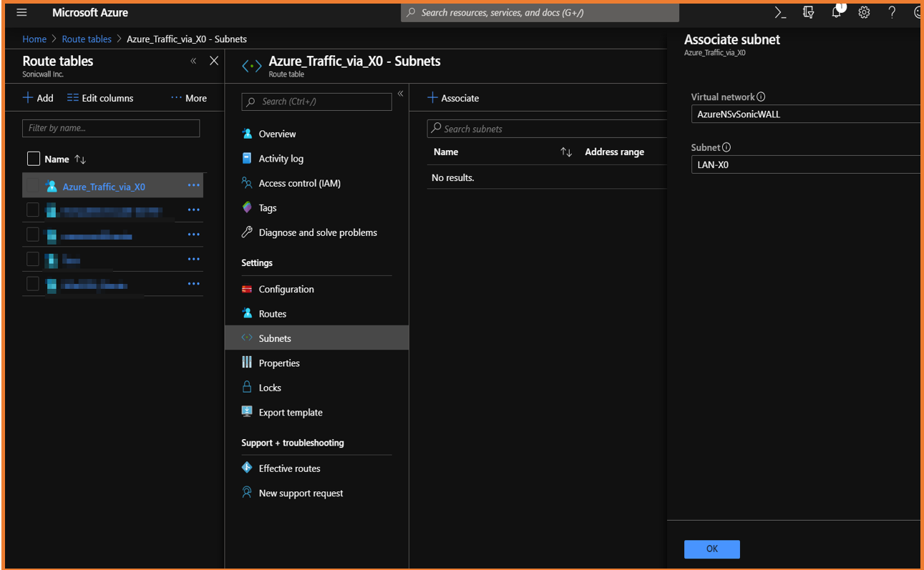Screen dimensions: 924x570
Task: Tick the fourth route table row checkbox
Action: tap(33, 259)
